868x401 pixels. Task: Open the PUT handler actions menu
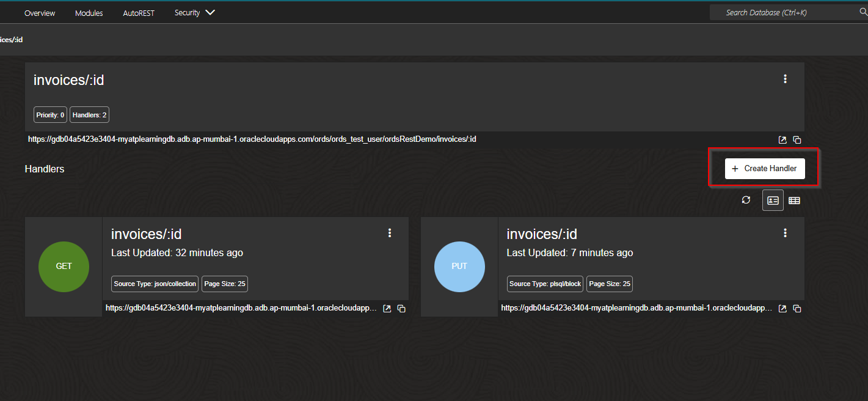click(x=785, y=233)
